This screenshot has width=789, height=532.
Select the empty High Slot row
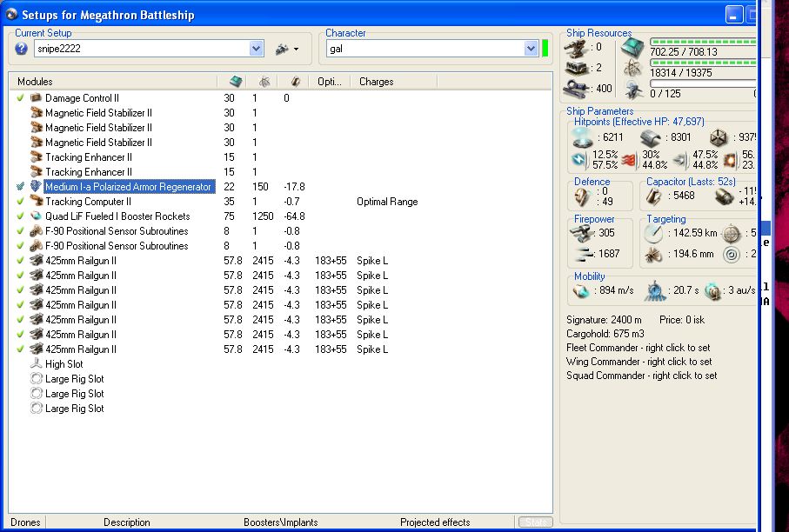point(64,364)
